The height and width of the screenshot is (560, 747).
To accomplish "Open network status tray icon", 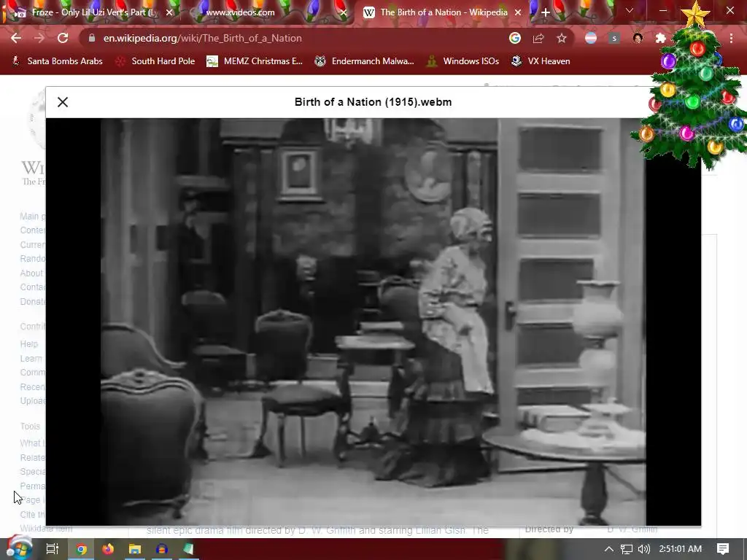I will [x=627, y=549].
